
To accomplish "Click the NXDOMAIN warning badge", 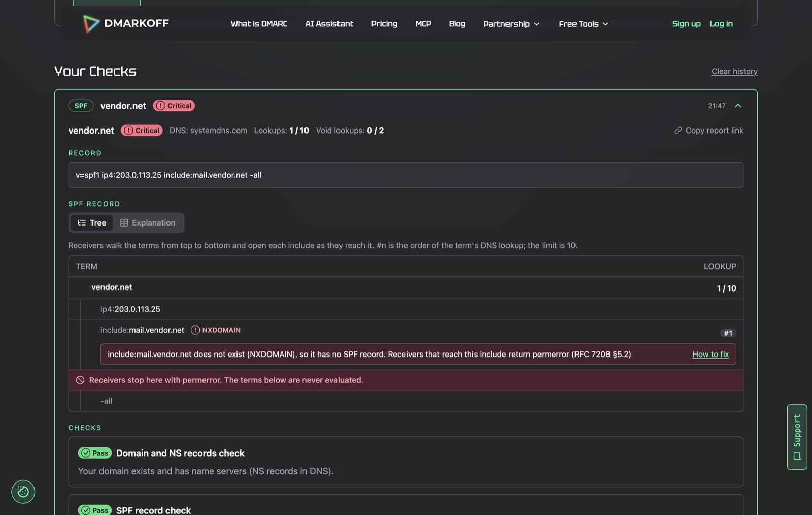I will [216, 330].
